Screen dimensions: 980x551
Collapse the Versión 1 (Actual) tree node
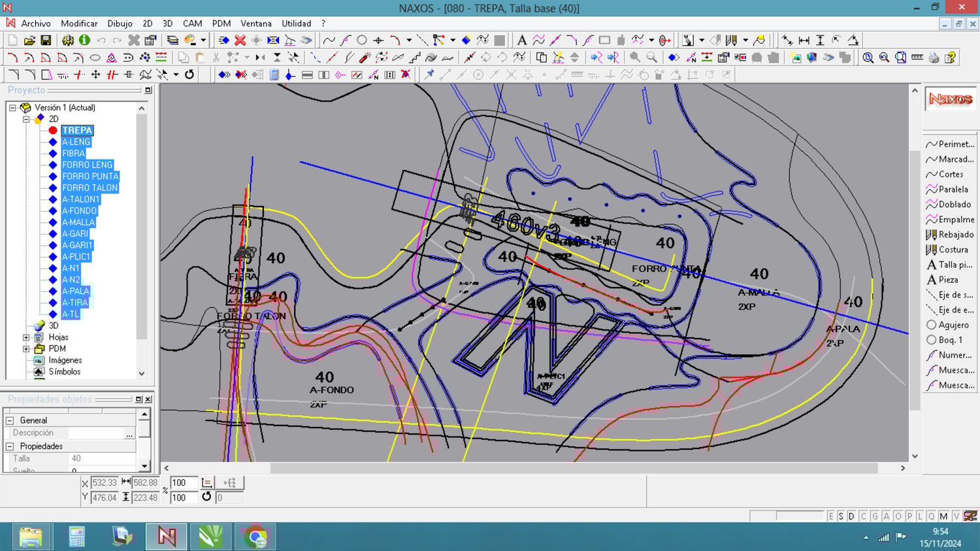pos(12,108)
